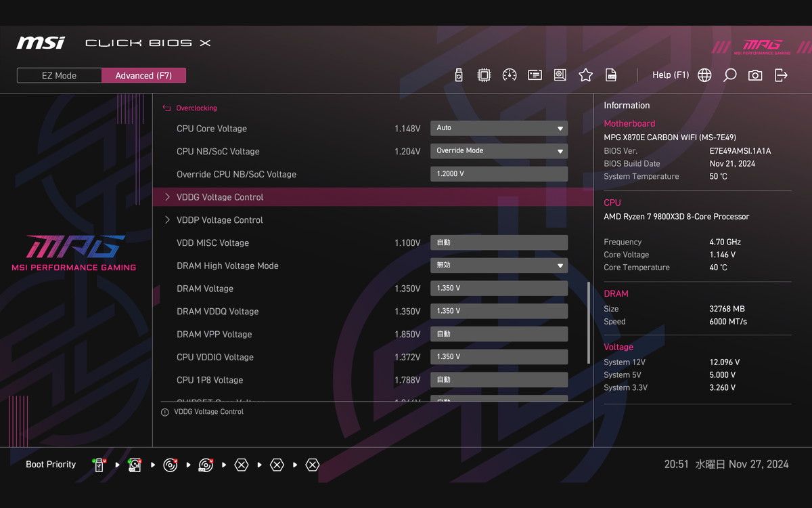The image size is (812, 508).
Task: Click the last disabled X boot slot
Action: [x=312, y=465]
